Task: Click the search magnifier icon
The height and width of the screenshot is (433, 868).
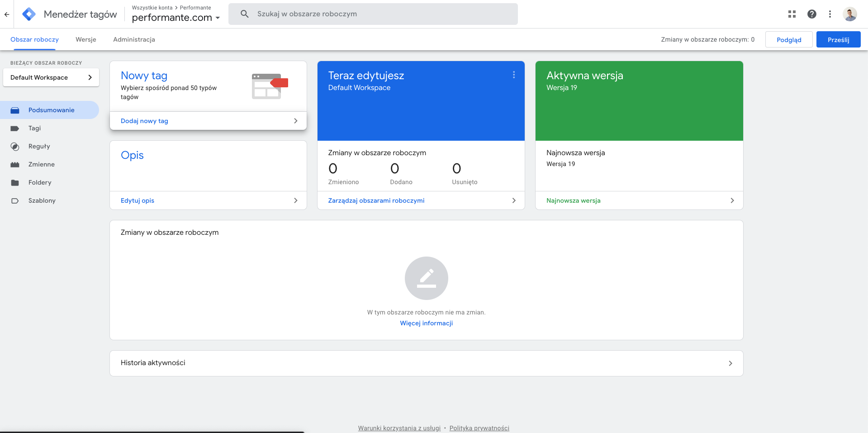Action: tap(245, 14)
